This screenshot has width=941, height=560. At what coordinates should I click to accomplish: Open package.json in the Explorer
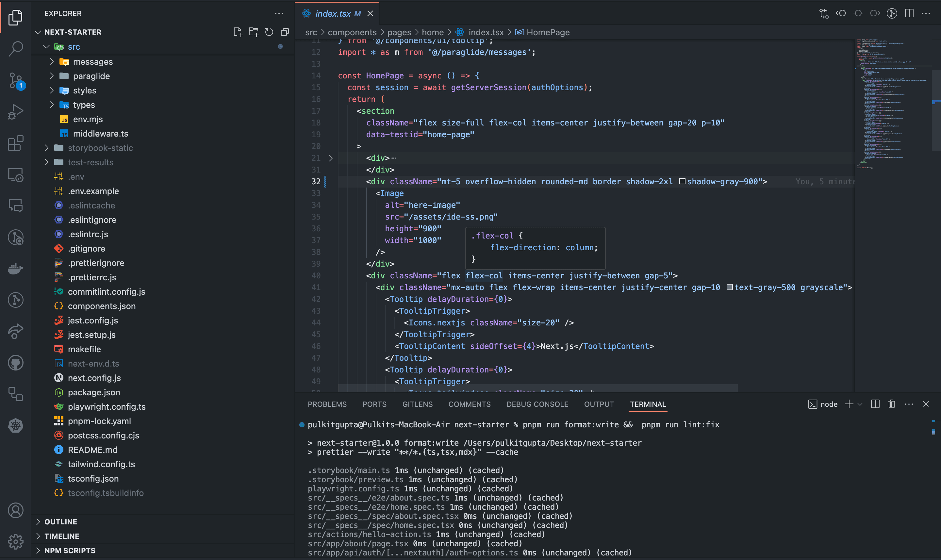(x=93, y=392)
